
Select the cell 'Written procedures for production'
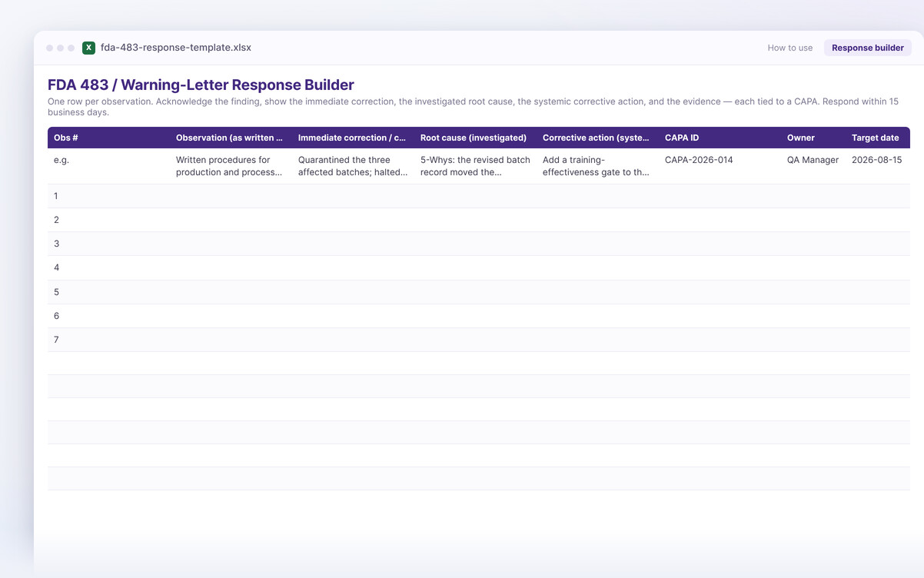tap(231, 166)
